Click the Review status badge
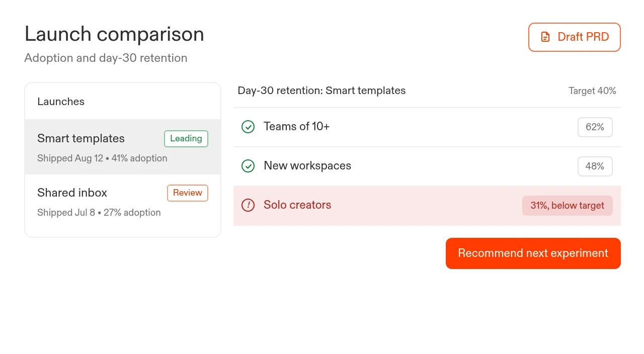 click(x=188, y=193)
